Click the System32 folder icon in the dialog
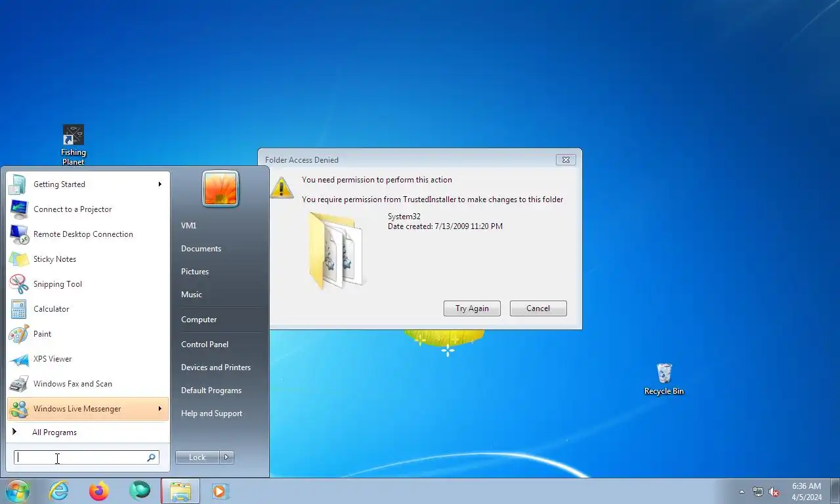Screen dimensions: 840x504 pyautogui.click(x=336, y=250)
